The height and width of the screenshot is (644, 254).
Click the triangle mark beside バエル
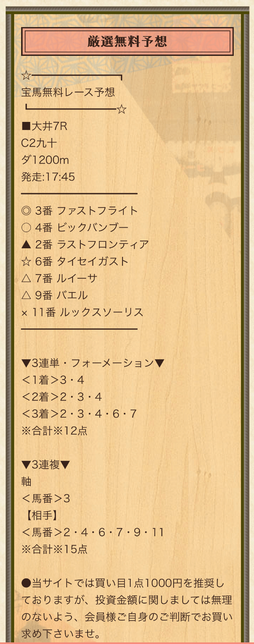(26, 296)
